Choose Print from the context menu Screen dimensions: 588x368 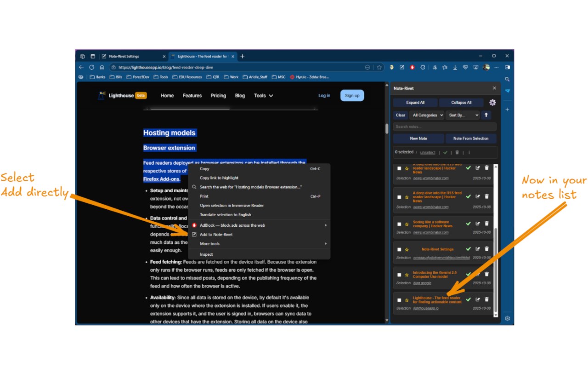click(x=260, y=196)
